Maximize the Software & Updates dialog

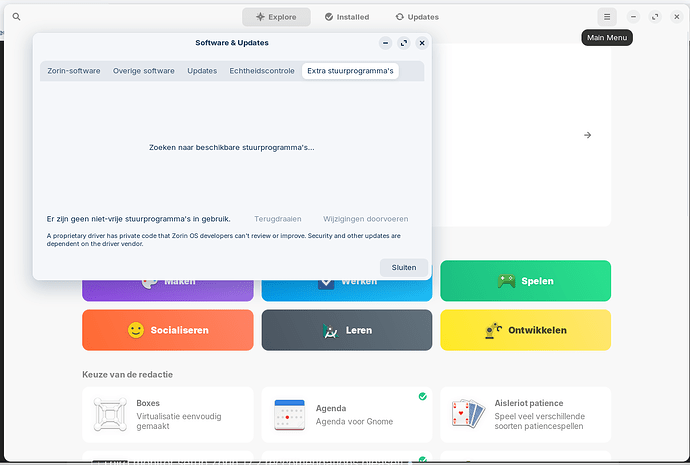(x=404, y=43)
